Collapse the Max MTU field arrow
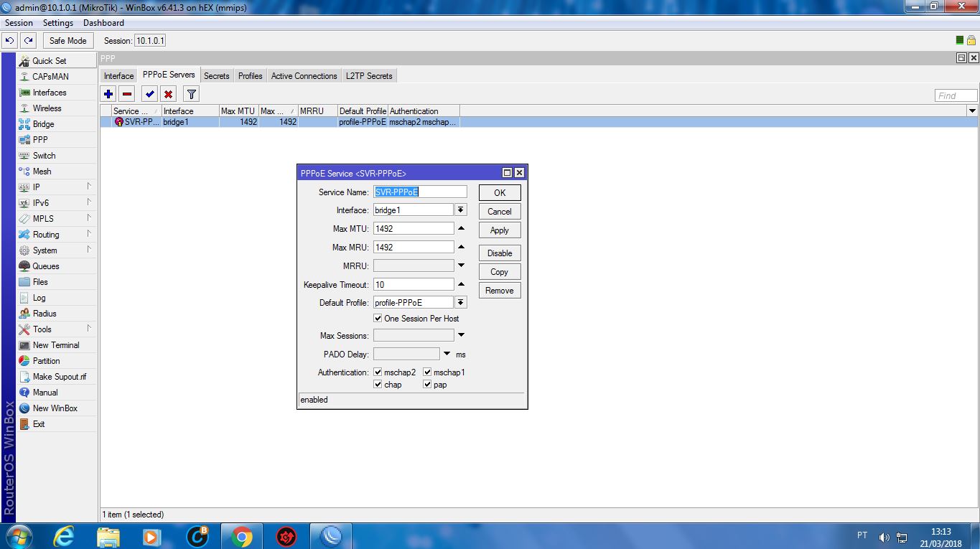Image resolution: width=980 pixels, height=549 pixels. 461,229
